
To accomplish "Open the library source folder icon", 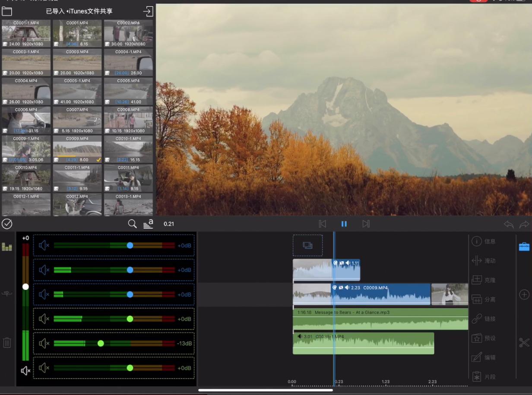I will (7, 11).
